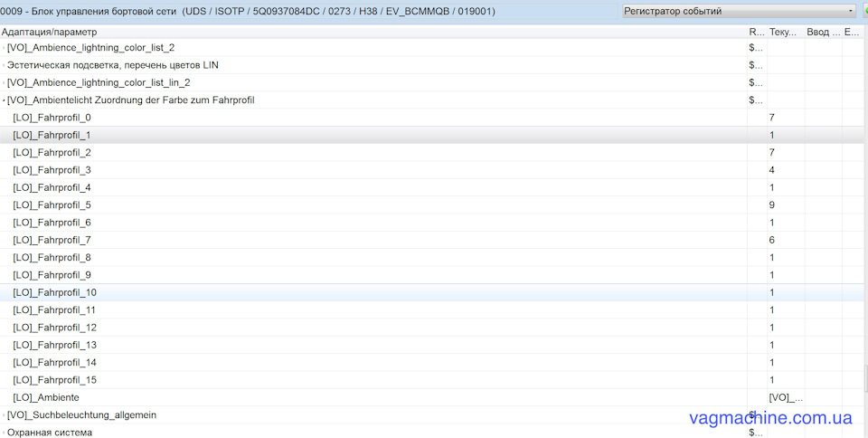Select [LO]_Fahrprofil_13 row
The image size is (868, 438).
432,345
